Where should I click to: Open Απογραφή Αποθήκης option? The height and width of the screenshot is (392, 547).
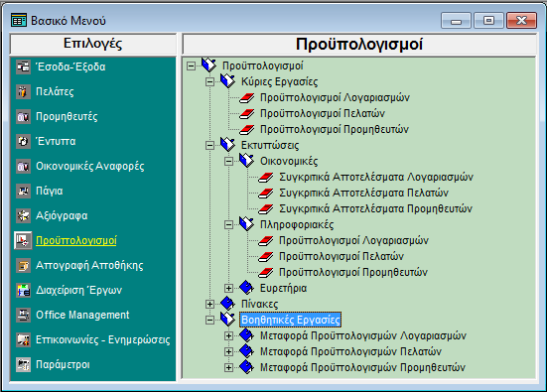89,265
